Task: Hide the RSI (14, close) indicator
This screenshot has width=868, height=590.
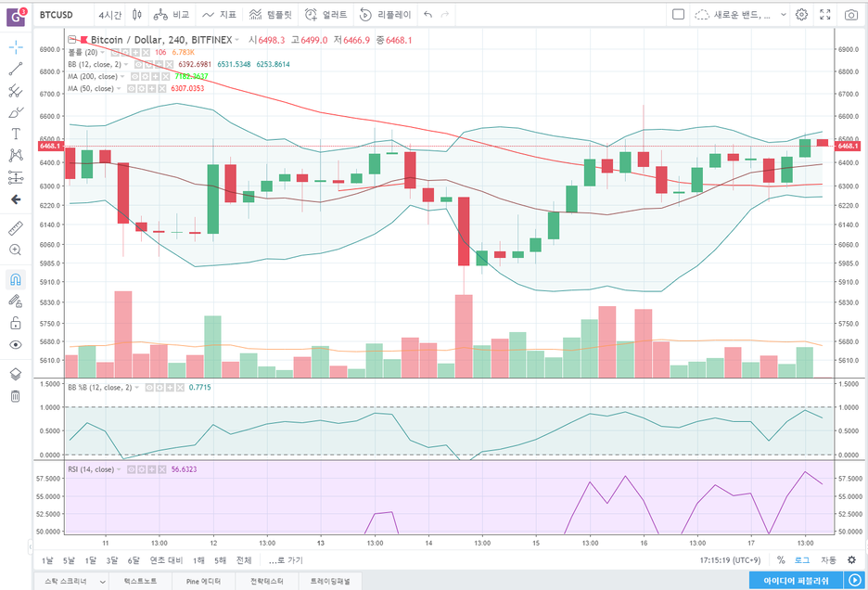Action: point(132,469)
